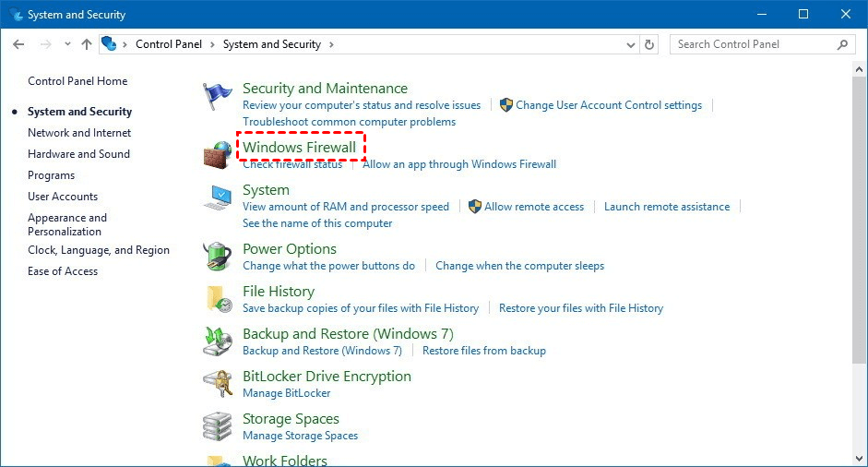
Task: Click Allow remote access link
Action: 534,207
